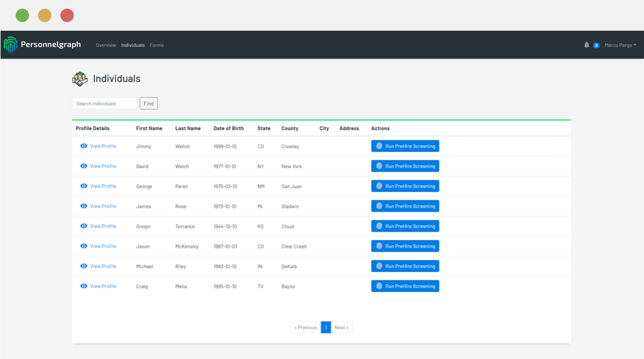Select the Individuals nav item
644x359 pixels.
click(x=133, y=45)
